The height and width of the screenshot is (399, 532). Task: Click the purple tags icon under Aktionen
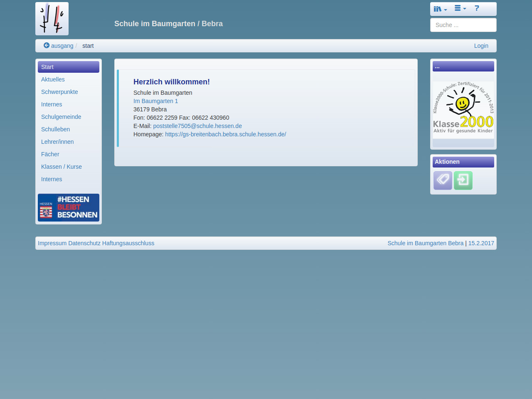point(443,180)
